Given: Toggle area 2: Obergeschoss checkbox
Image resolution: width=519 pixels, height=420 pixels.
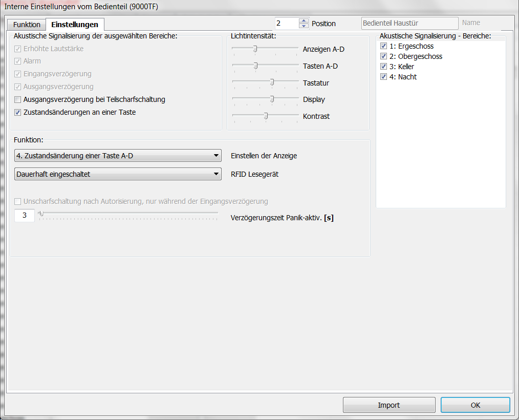Looking at the screenshot, I should pyautogui.click(x=383, y=56).
